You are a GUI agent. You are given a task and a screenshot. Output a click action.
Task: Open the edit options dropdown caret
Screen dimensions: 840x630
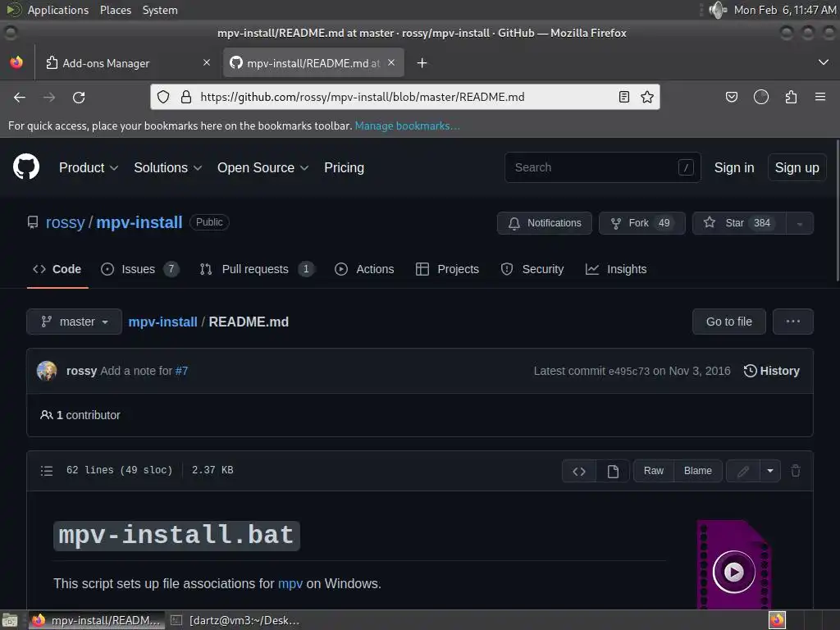(770, 472)
